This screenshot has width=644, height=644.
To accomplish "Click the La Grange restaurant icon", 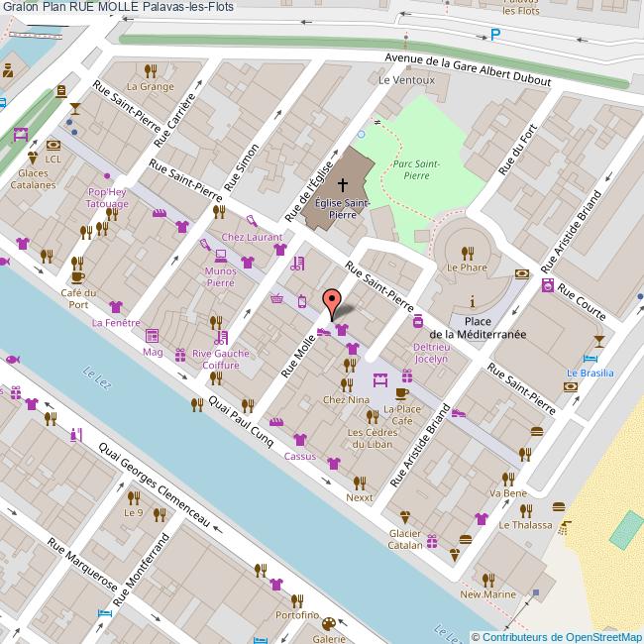I will [x=150, y=70].
